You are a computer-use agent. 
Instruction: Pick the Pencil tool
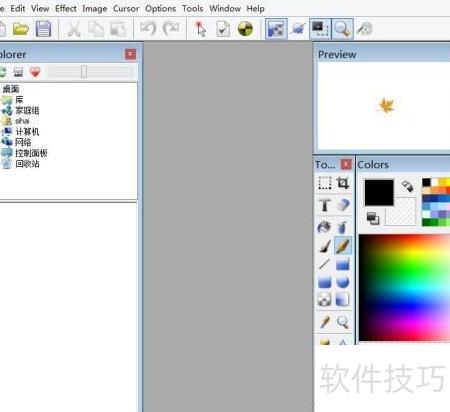coord(342,246)
